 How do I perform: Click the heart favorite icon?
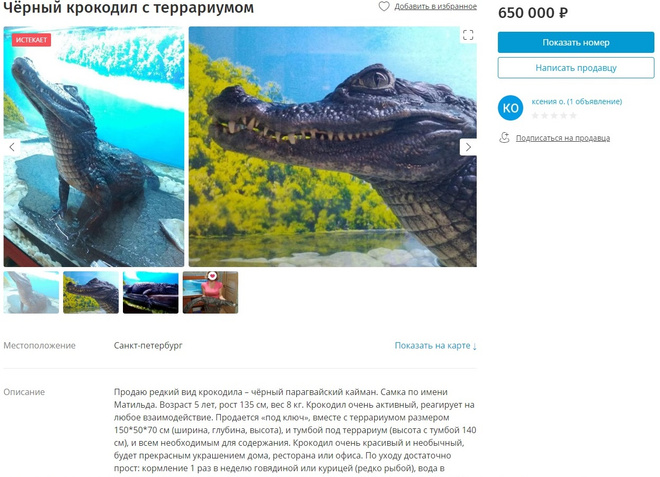click(384, 6)
